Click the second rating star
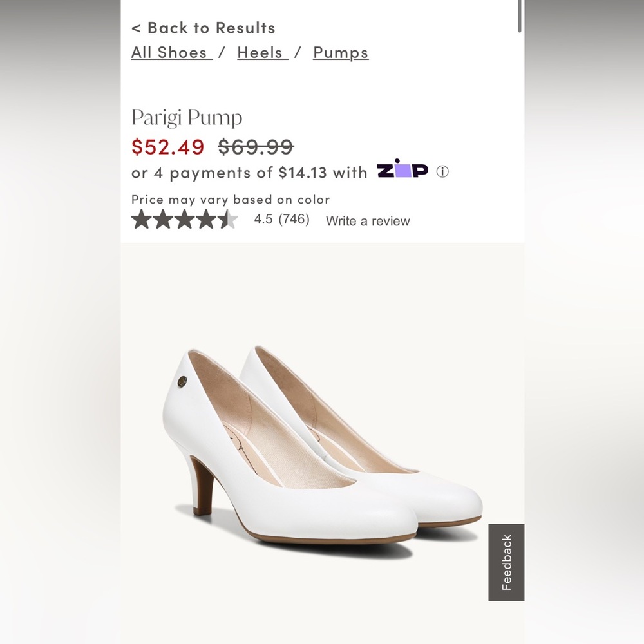Image resolution: width=644 pixels, height=644 pixels. click(162, 220)
